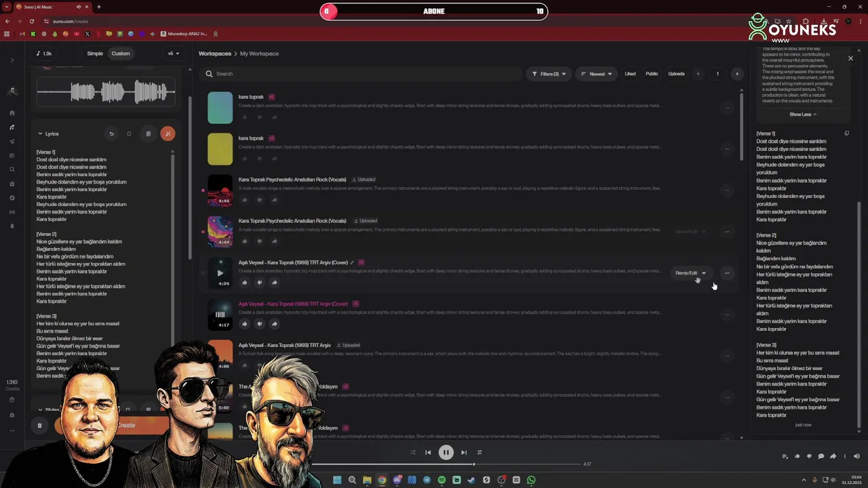
Task: Open Spotify from the Windows taskbar
Action: click(x=441, y=480)
